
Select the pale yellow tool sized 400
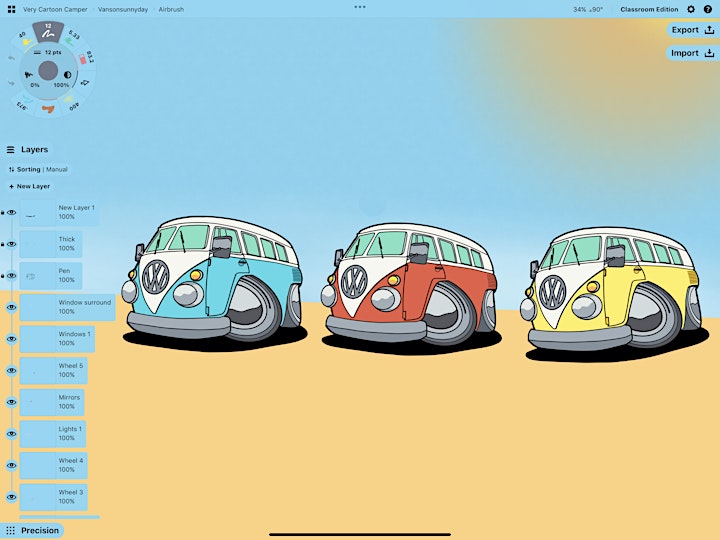coord(71,102)
